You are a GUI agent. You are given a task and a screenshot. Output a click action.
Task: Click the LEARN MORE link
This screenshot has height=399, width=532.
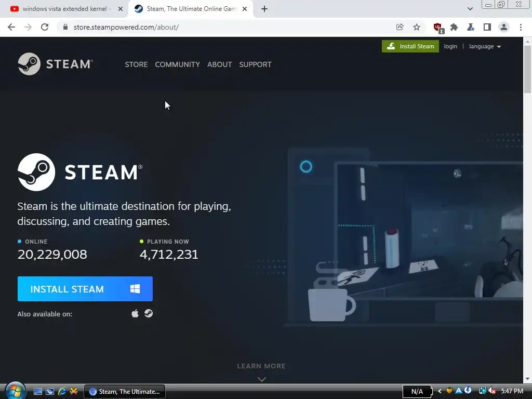click(261, 366)
